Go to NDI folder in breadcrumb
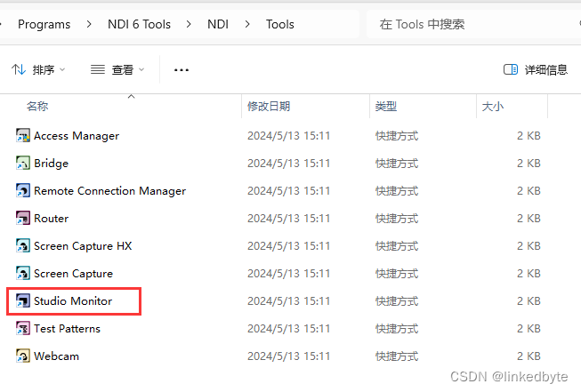Viewport: 581px width, 392px height. coord(218,24)
